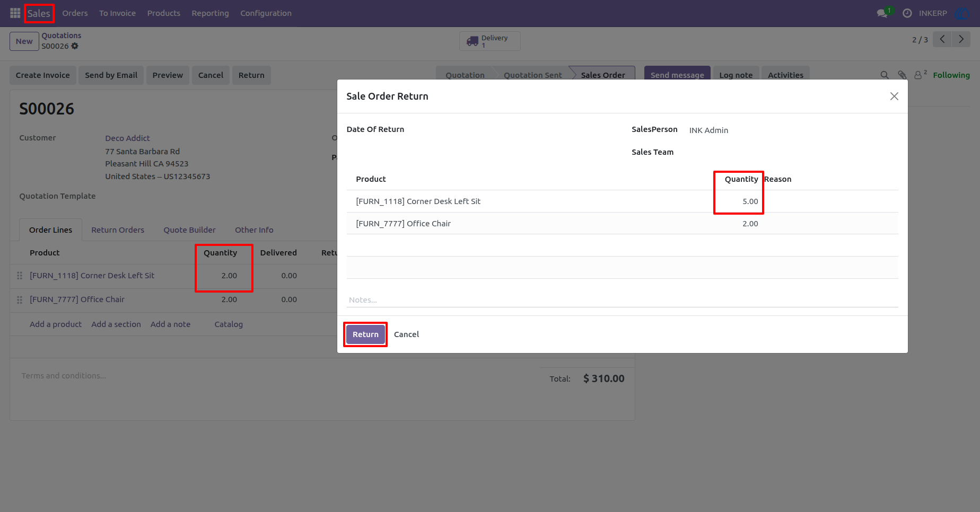Open the Reporting menu
The width and height of the screenshot is (980, 512).
tap(210, 13)
